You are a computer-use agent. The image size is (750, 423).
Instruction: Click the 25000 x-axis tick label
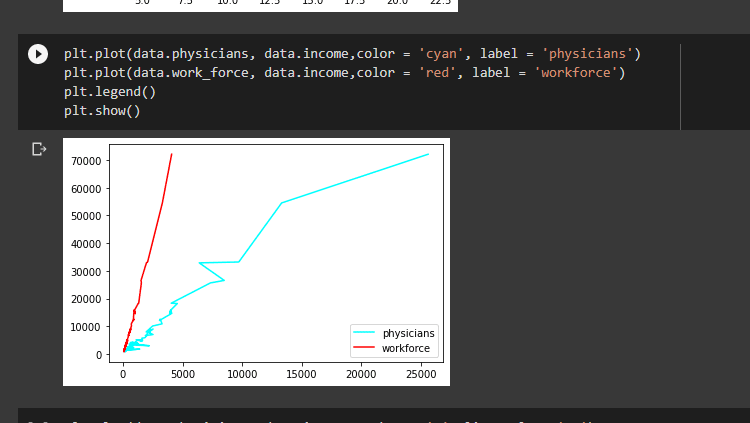(421, 374)
